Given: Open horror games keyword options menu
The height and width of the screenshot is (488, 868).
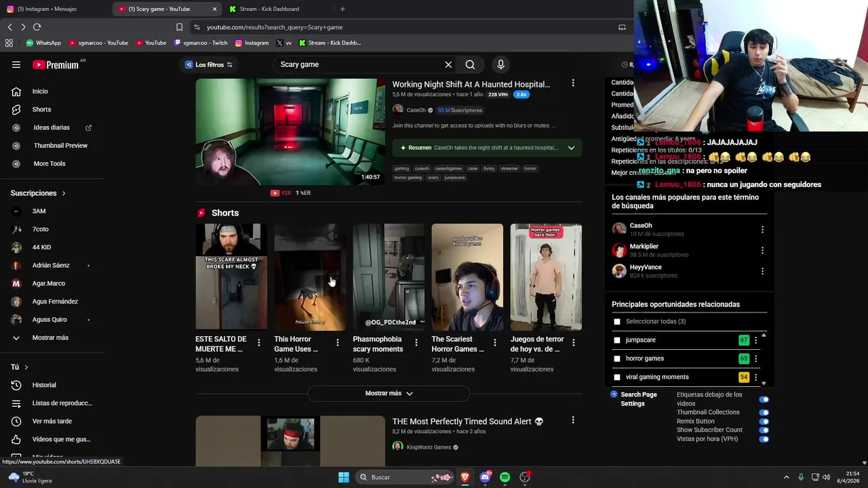Looking at the screenshot, I should click(x=756, y=359).
